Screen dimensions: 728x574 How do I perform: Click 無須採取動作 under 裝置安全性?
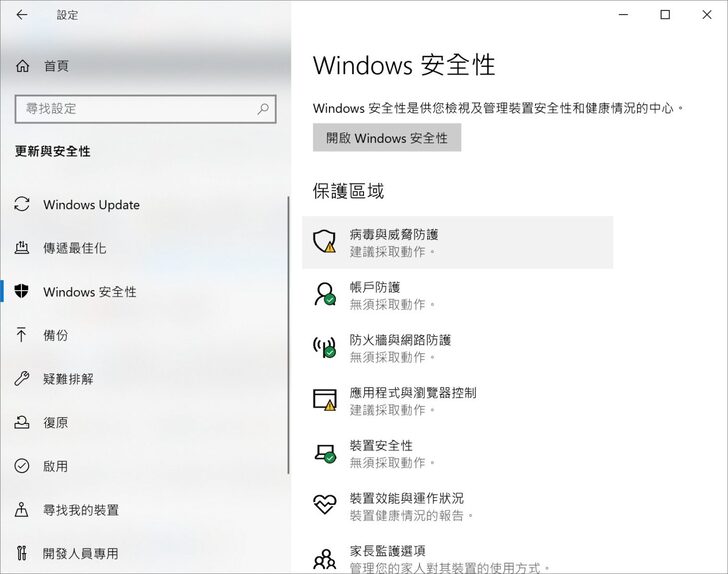pos(392,463)
